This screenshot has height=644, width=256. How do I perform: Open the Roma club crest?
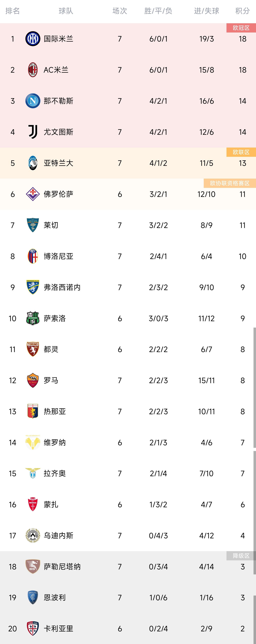pyautogui.click(x=33, y=380)
